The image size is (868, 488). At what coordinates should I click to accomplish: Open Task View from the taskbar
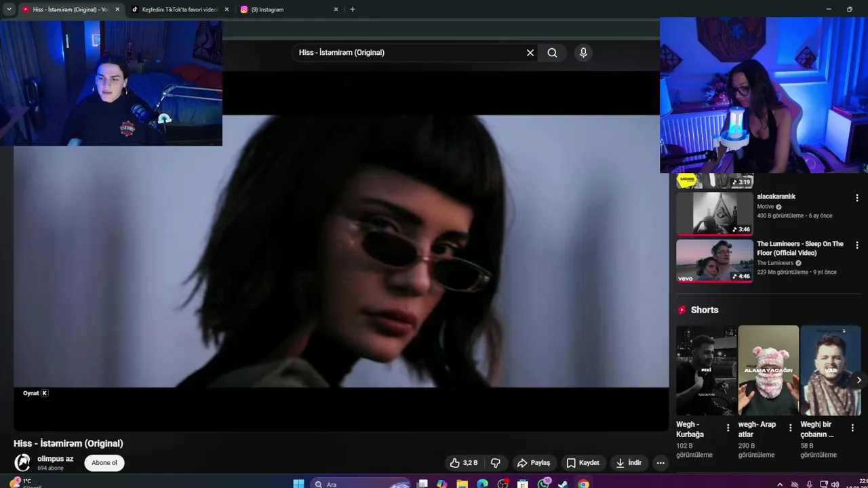click(422, 484)
